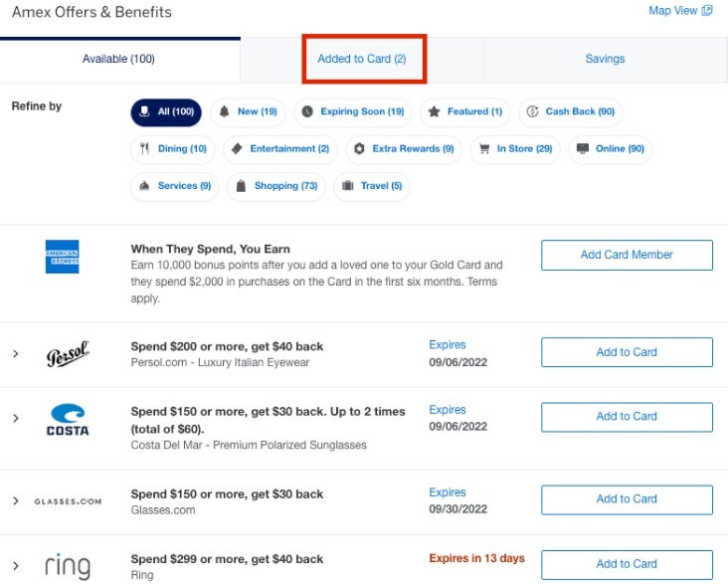Filter by In Store (29)

pyautogui.click(x=515, y=149)
